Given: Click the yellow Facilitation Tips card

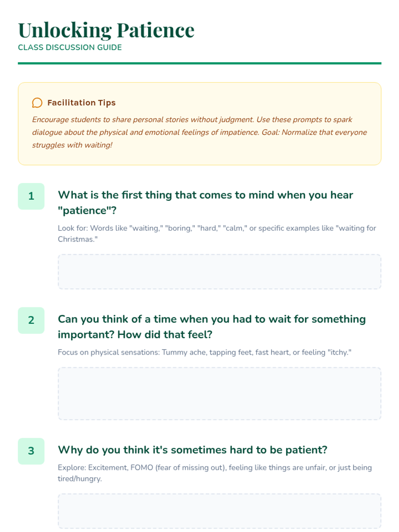Looking at the screenshot, I should [x=199, y=124].
